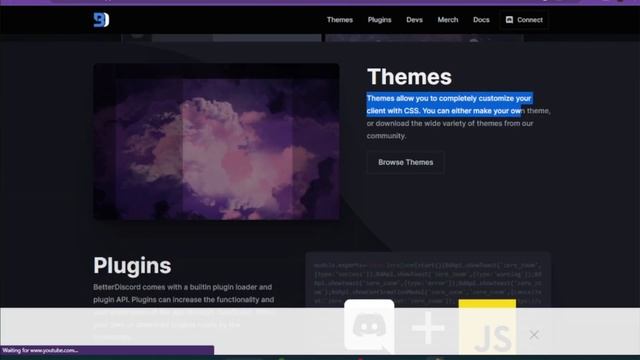Image resolution: width=640 pixels, height=360 pixels.
Task: Click the yellow JS logo icon
Action: 487,327
